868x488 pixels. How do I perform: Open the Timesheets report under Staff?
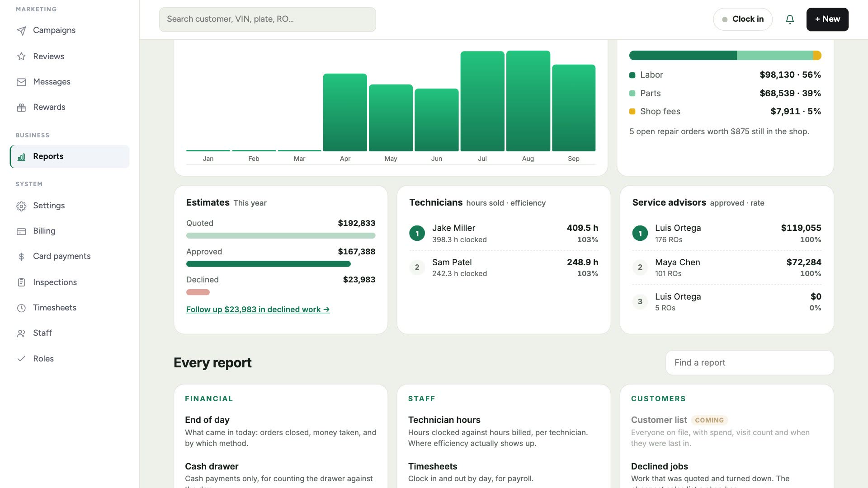(x=433, y=466)
